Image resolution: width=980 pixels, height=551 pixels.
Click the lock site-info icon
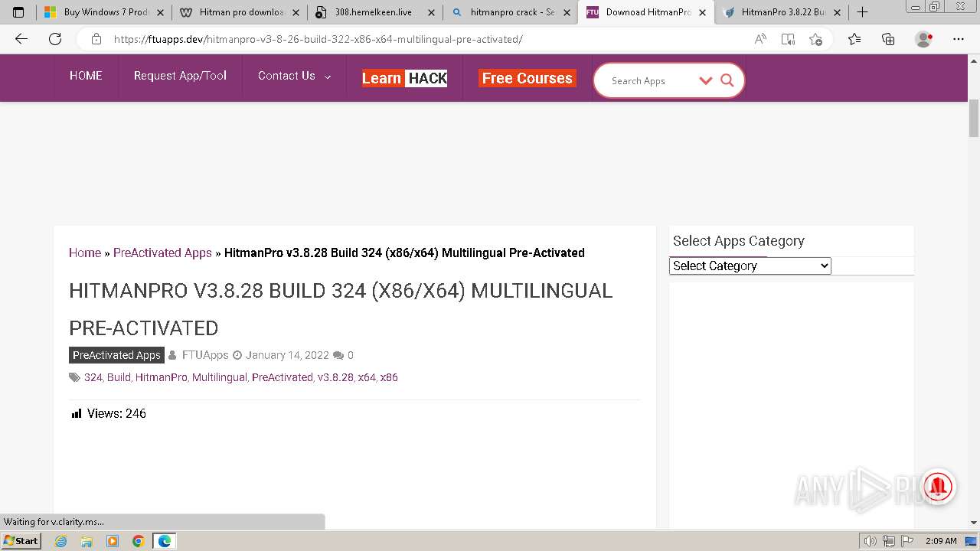96,39
